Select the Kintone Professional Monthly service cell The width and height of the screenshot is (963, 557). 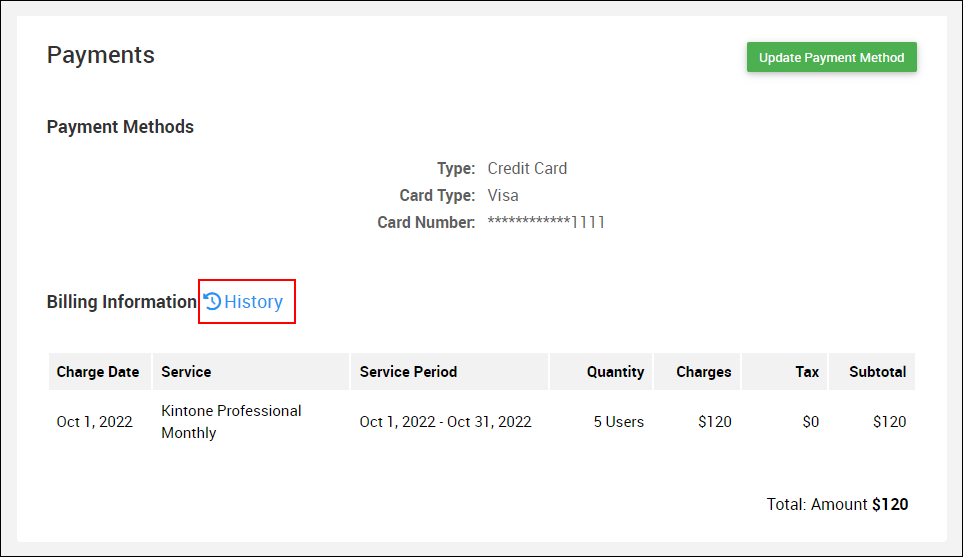231,422
